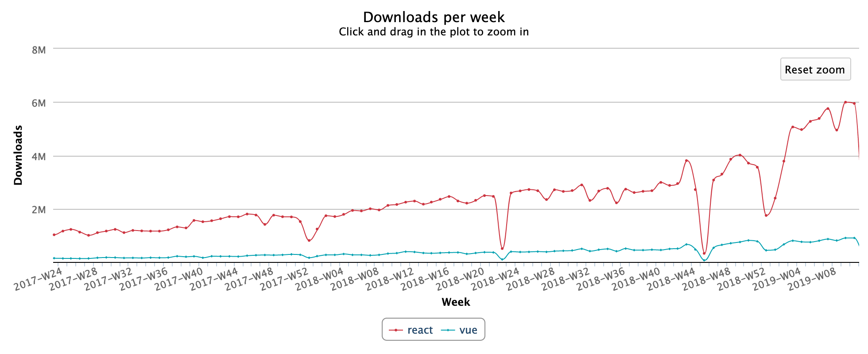
Task: Click the 2018-W04 axis label
Action: coord(319,279)
